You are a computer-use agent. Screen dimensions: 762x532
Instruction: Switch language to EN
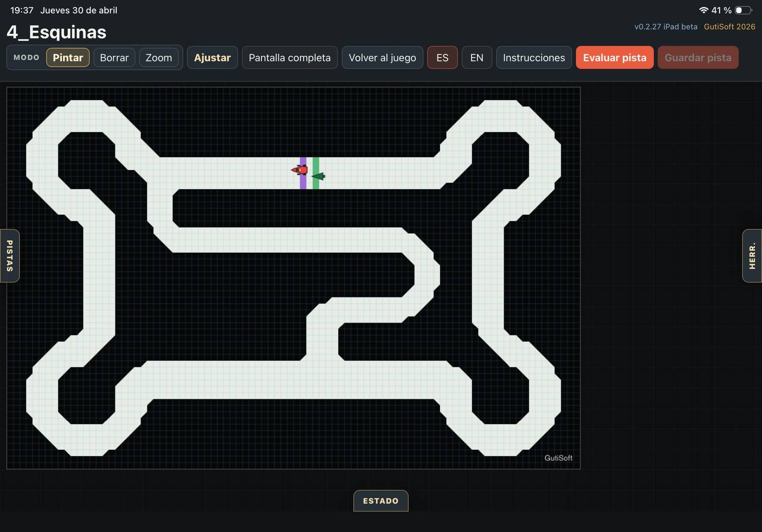(477, 58)
